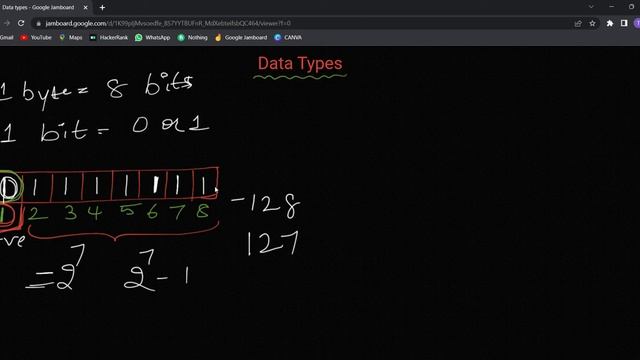View site info lock icon
The image size is (640, 360).
(x=38, y=24)
